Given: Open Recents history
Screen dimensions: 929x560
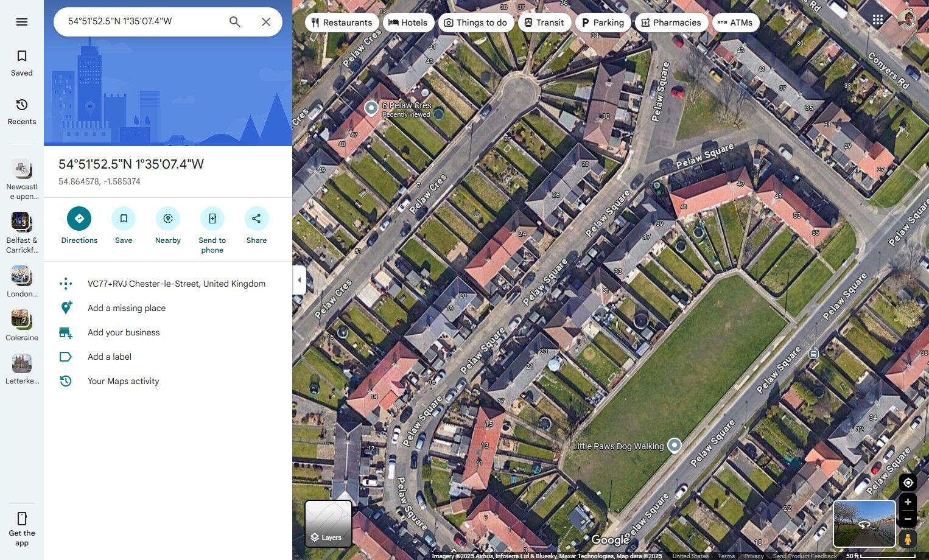Looking at the screenshot, I should [22, 112].
